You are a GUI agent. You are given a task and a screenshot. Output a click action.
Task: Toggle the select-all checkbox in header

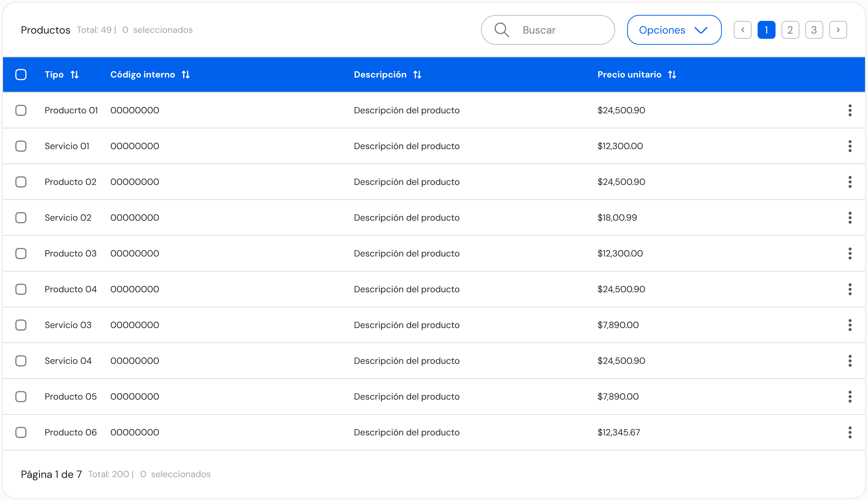click(21, 75)
